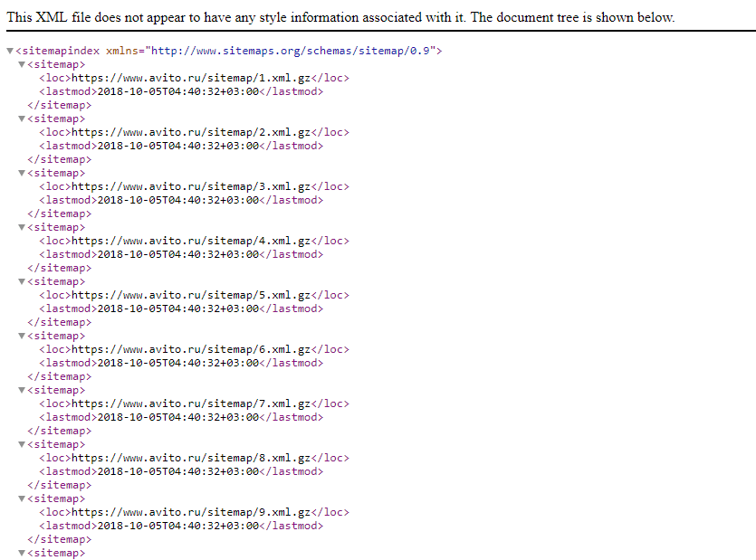This screenshot has height=560, width=756.
Task: Click the sitemap/2.xml.gz loc URL
Action: [x=191, y=132]
